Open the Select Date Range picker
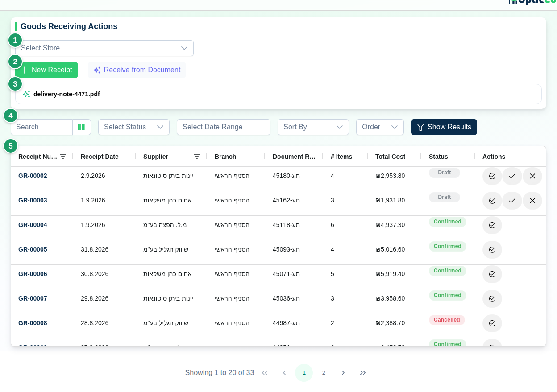This screenshot has height=392, width=557. point(224,127)
